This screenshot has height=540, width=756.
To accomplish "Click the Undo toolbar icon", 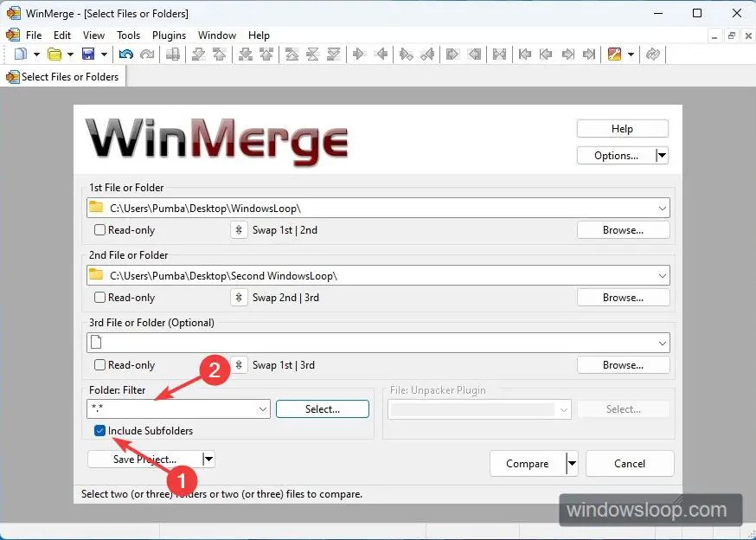I will coord(125,54).
